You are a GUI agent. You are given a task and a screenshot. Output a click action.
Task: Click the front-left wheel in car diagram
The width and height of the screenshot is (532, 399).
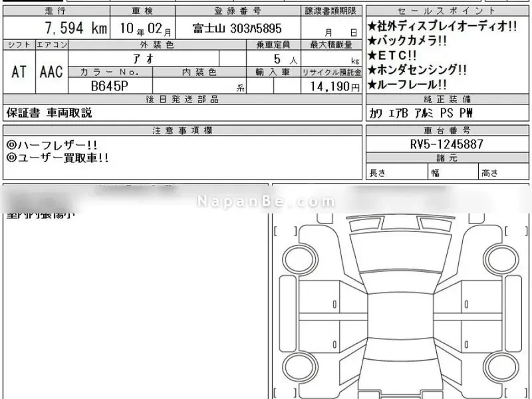tap(295, 258)
